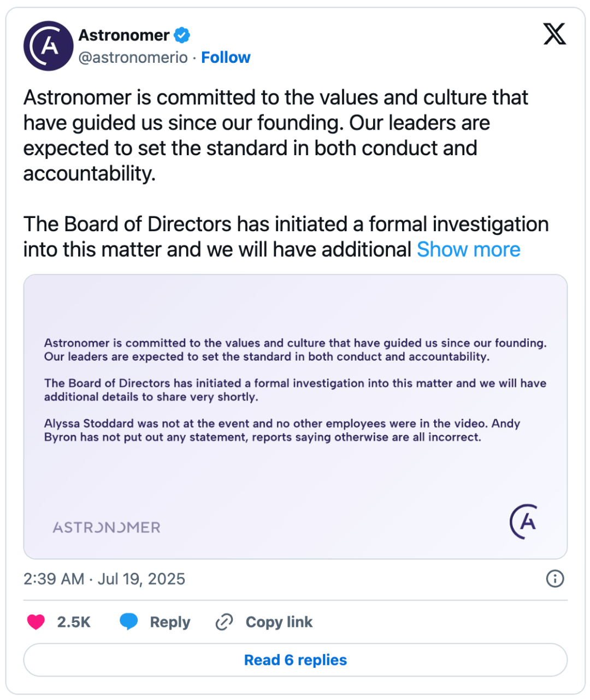Open the X logo in the corner
The height and width of the screenshot is (700, 590).
tap(554, 34)
